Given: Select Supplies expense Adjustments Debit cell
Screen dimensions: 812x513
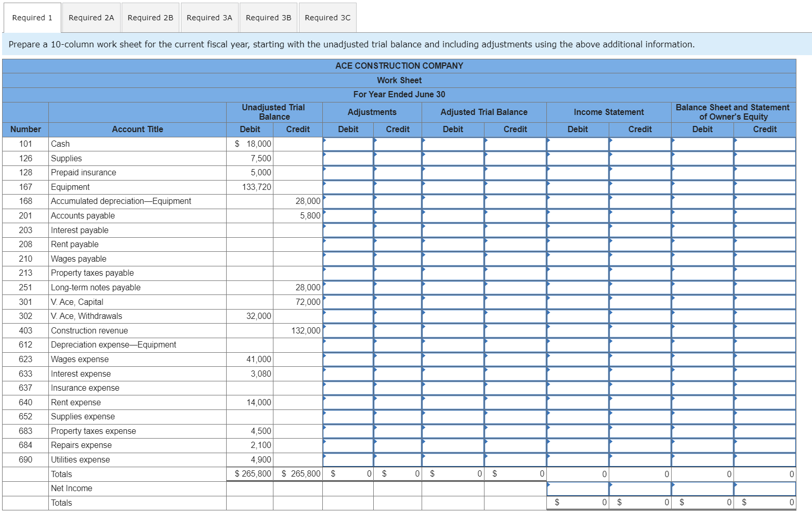Looking at the screenshot, I should click(348, 417).
